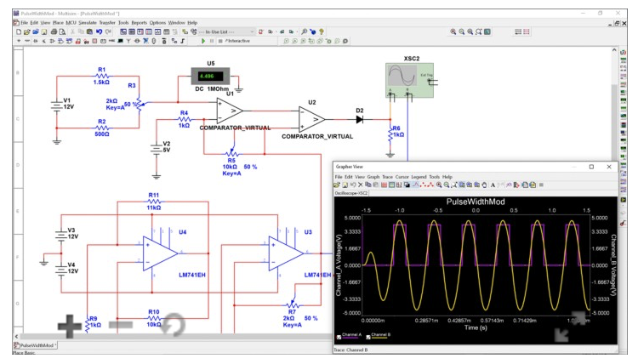Click diode D2 on the schematic
638x364 pixels.
pyautogui.click(x=359, y=120)
